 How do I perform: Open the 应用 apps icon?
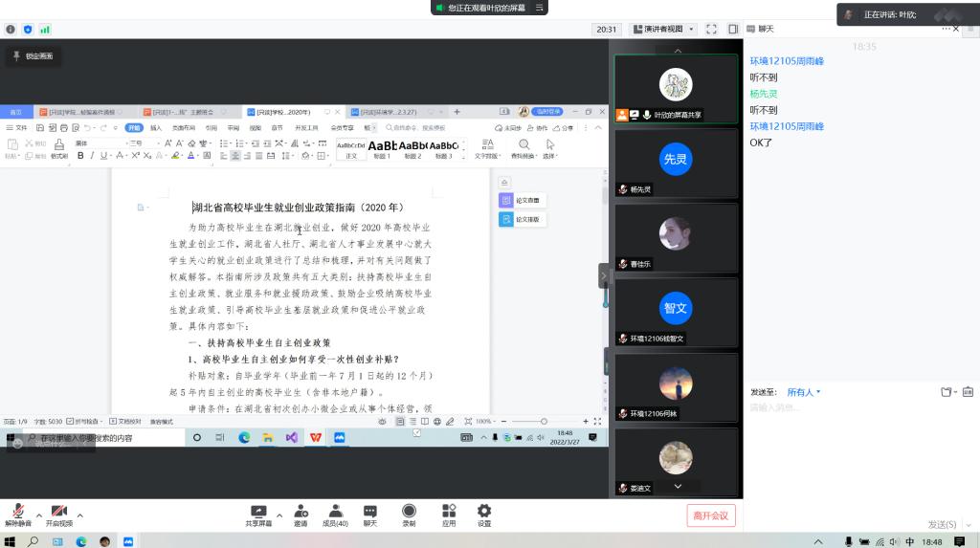tap(448, 515)
